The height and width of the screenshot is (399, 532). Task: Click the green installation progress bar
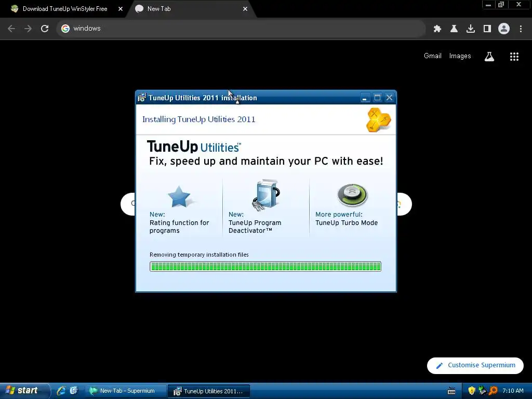point(265,267)
